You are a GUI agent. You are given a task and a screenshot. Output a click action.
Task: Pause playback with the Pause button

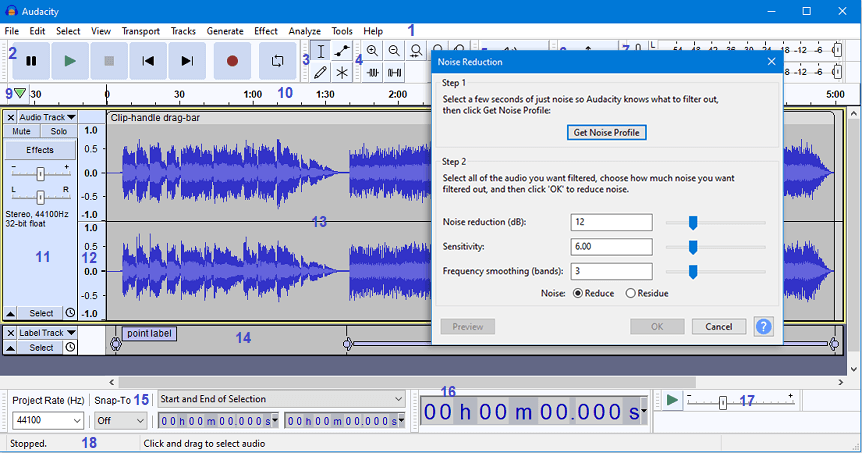tap(31, 61)
